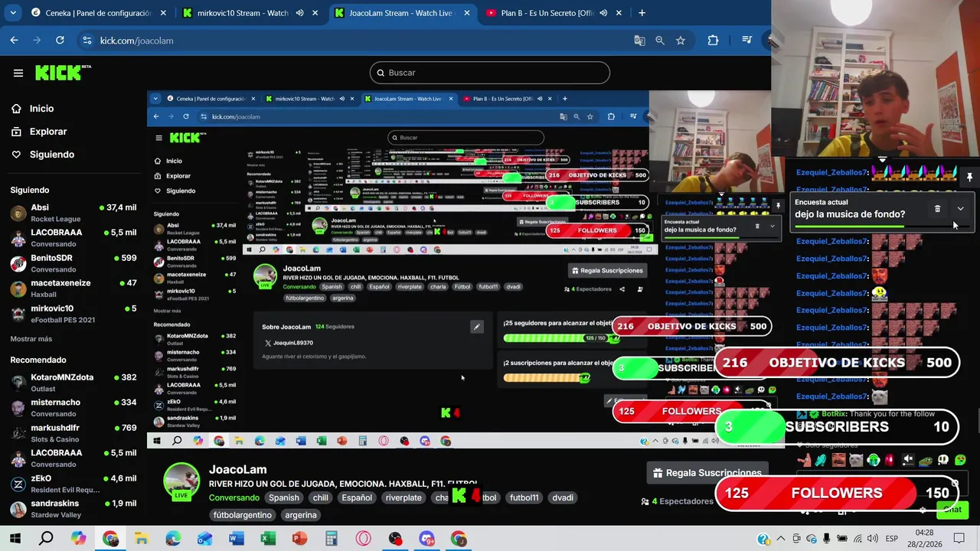
Task: Open the browser media control icon
Action: (x=747, y=41)
